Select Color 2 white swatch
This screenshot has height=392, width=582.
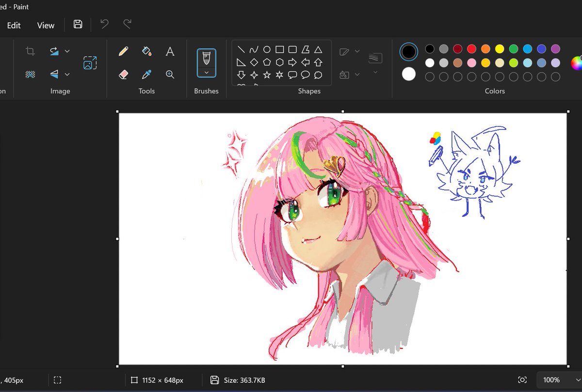[409, 74]
